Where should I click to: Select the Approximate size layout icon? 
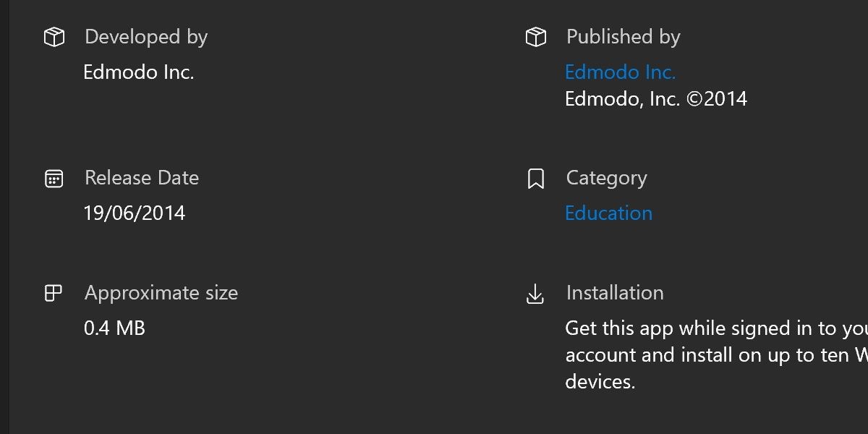point(54,293)
